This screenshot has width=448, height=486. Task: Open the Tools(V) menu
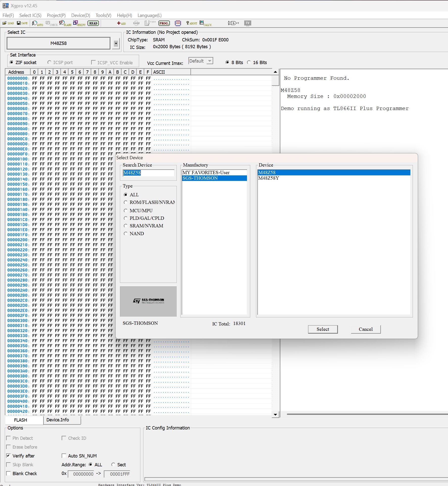tap(103, 15)
